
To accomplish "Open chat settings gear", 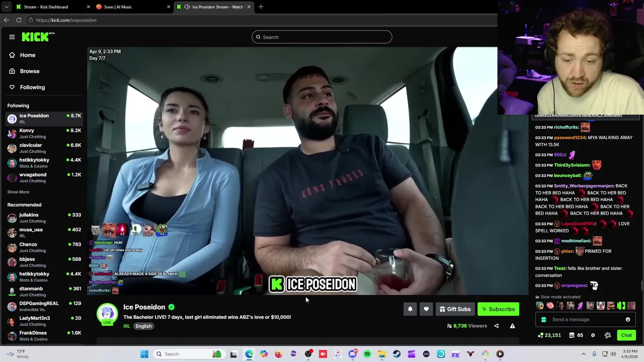I will coord(593,335).
